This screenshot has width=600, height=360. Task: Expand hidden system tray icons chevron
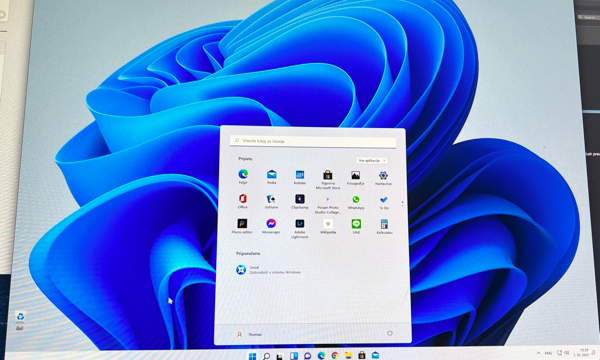[x=538, y=353]
